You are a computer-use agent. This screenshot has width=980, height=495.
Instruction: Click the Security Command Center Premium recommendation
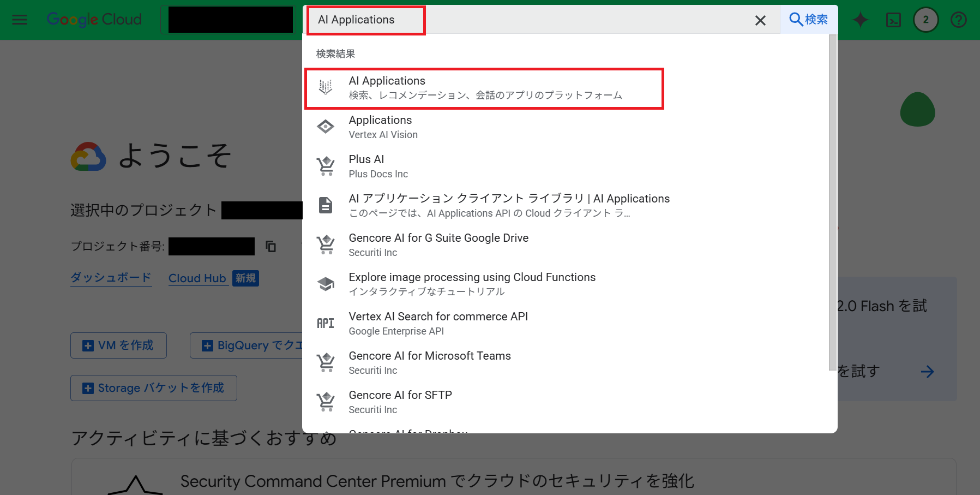514,477
